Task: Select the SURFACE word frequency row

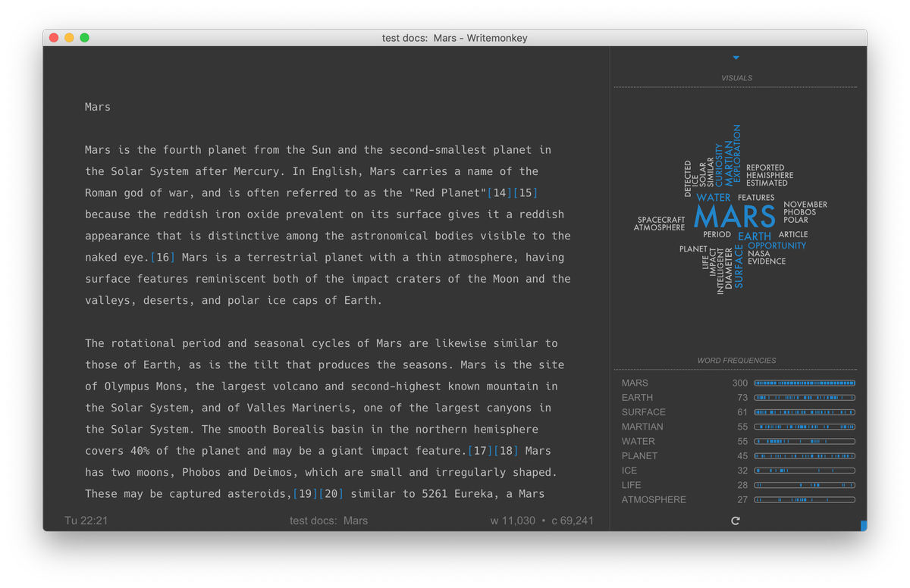Action: coord(738,412)
